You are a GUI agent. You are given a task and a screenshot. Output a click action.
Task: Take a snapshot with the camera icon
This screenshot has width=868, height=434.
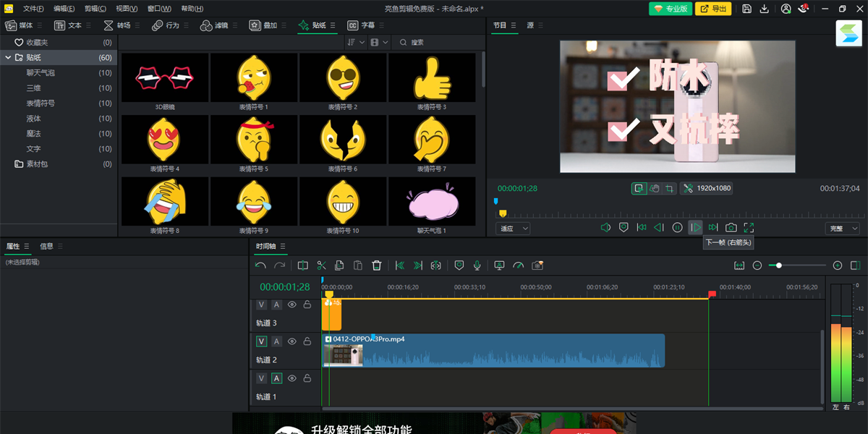click(731, 228)
